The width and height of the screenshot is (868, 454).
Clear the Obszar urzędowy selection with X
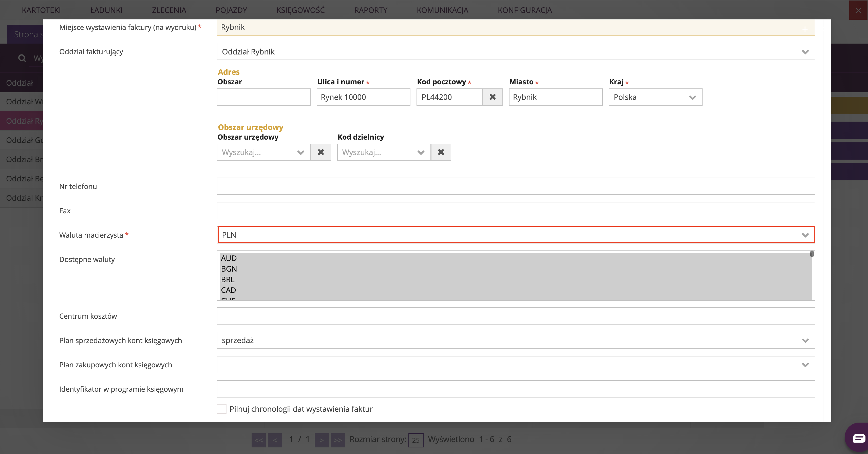click(320, 152)
